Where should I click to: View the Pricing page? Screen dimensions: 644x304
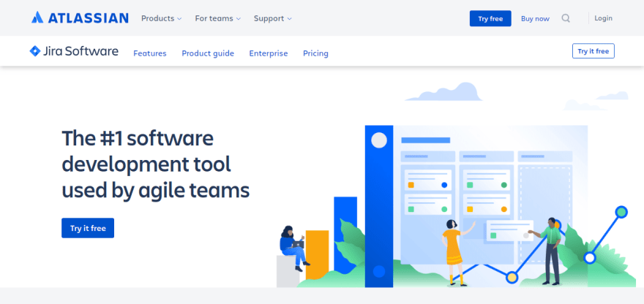pyautogui.click(x=316, y=53)
